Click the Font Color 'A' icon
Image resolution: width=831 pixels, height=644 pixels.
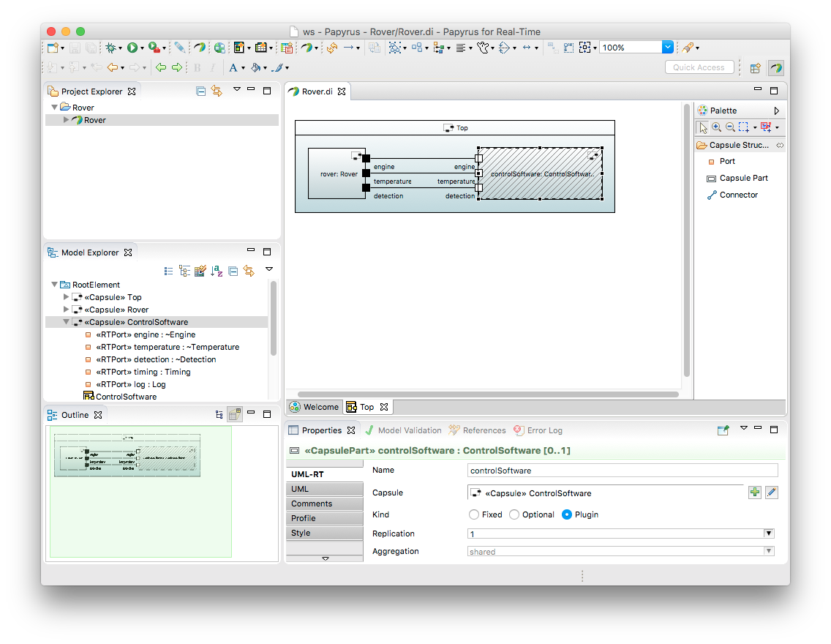point(233,67)
